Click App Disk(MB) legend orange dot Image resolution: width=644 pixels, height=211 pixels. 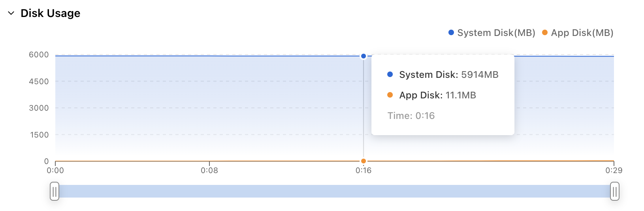pyautogui.click(x=545, y=33)
